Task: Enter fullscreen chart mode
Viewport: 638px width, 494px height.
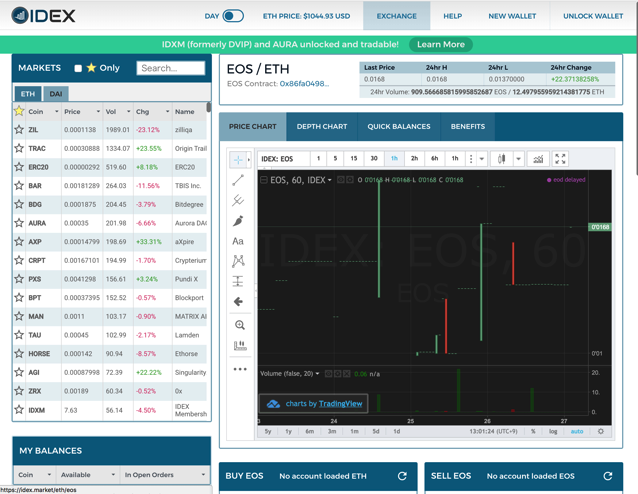Action: [560, 159]
